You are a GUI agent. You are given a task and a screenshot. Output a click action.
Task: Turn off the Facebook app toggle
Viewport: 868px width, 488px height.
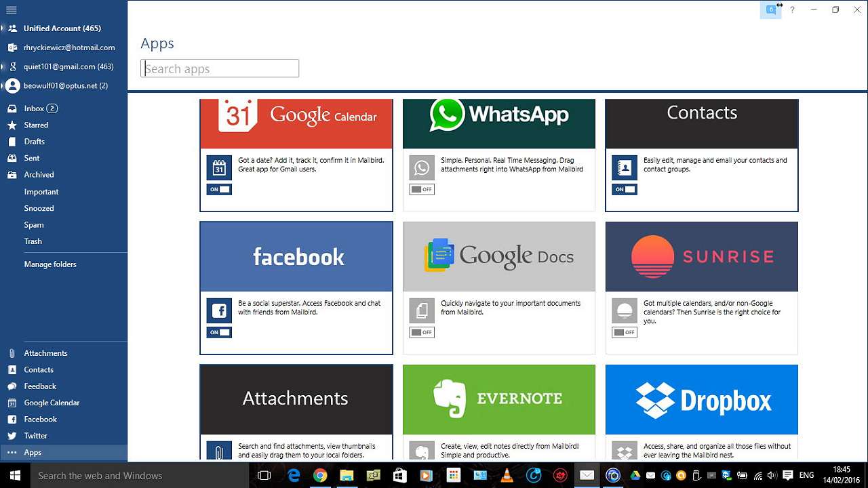pos(219,332)
